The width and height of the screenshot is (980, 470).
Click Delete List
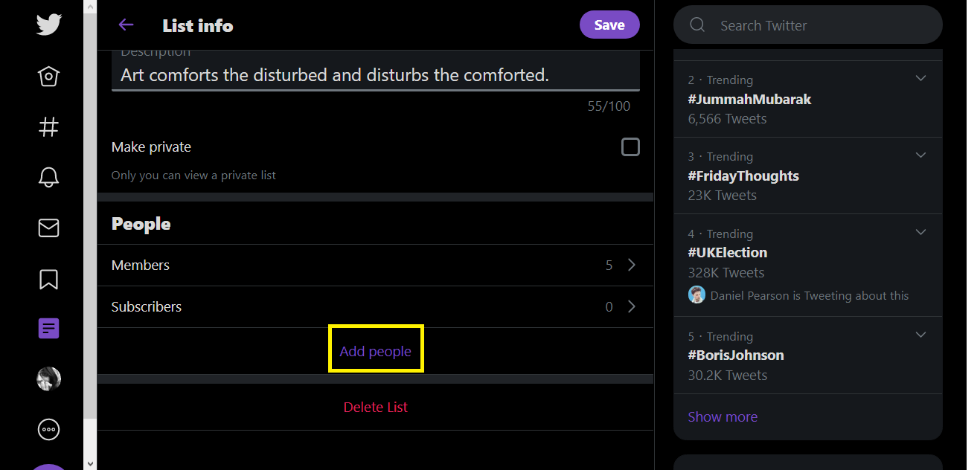375,407
